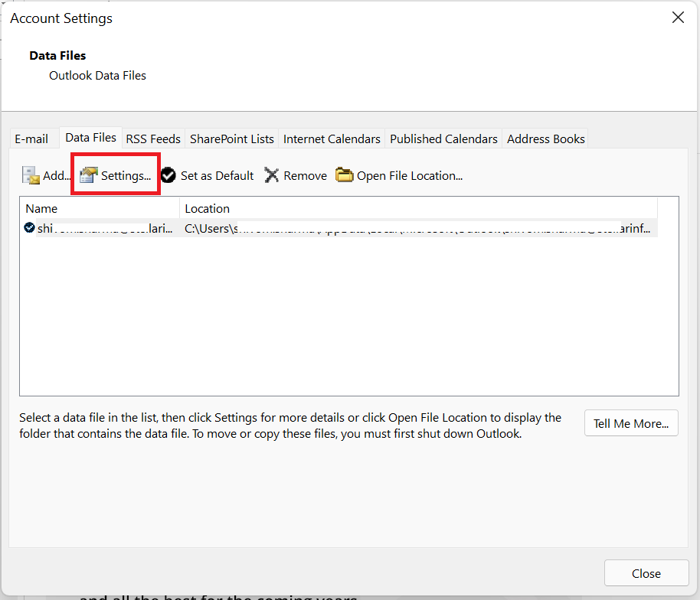700x600 pixels.
Task: Remove the selected Outlook data file
Action: pos(295,175)
